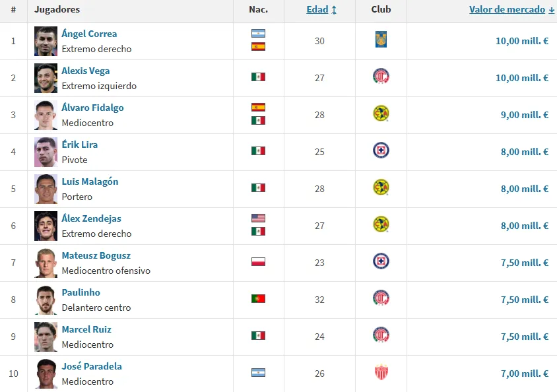Click Alexis Vega's portrait photo

[x=46, y=78]
